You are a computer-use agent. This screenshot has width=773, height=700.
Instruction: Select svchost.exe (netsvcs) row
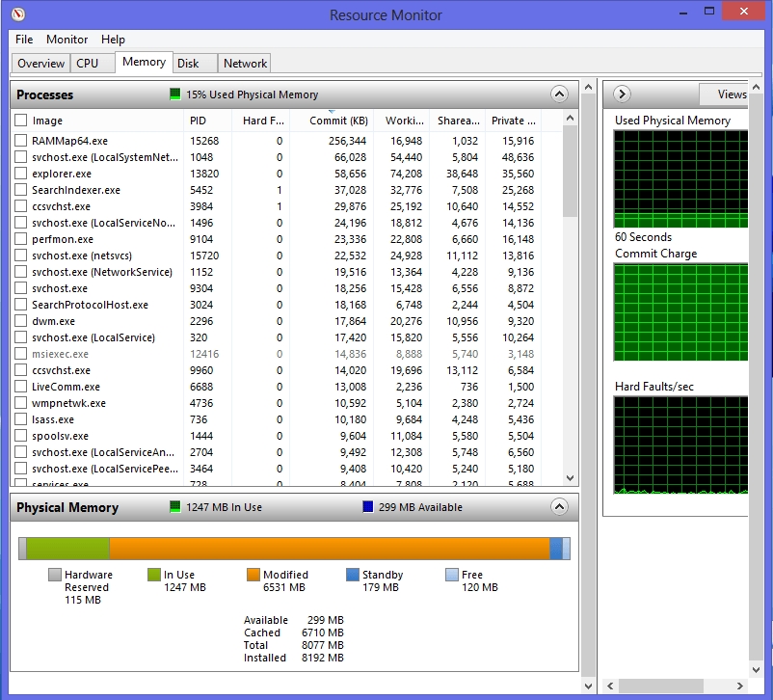tap(287, 256)
